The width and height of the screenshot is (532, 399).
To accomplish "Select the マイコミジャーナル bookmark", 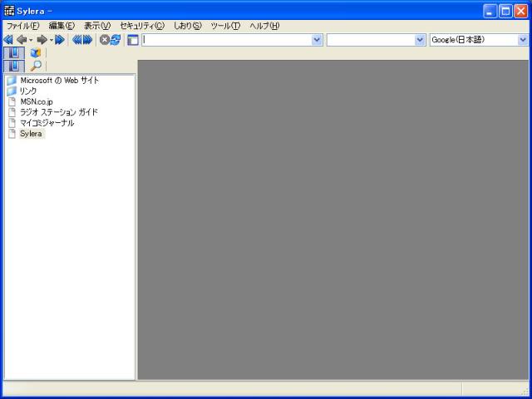I will click(47, 123).
